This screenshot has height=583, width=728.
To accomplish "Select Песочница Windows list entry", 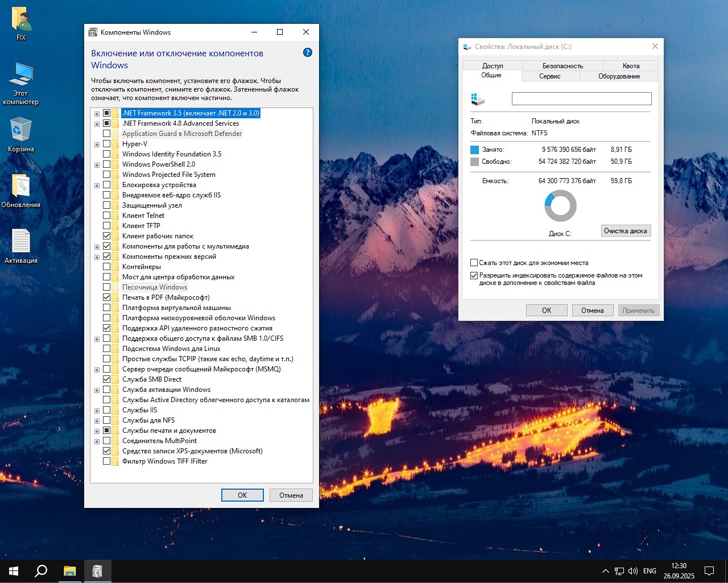I will point(155,287).
